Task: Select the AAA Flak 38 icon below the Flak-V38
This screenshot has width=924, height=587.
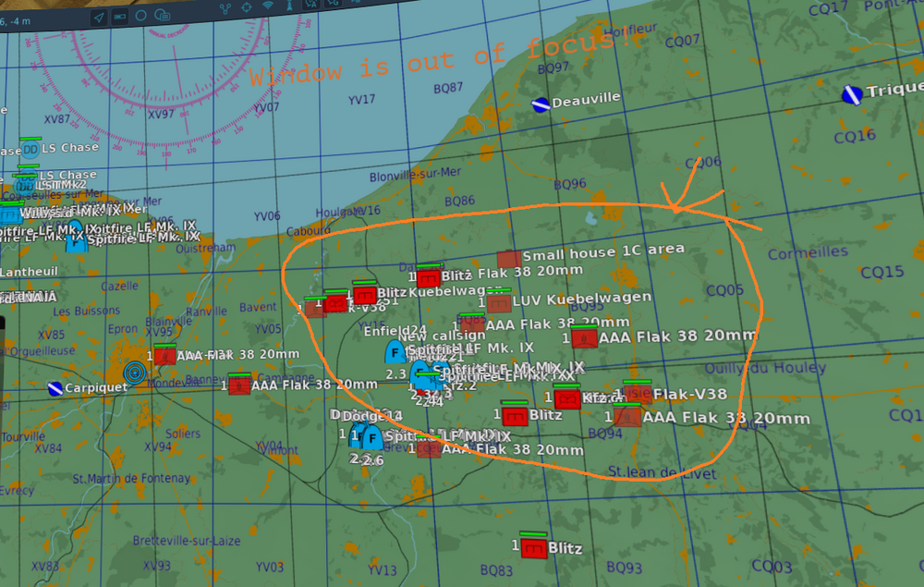Action: pyautogui.click(x=627, y=417)
